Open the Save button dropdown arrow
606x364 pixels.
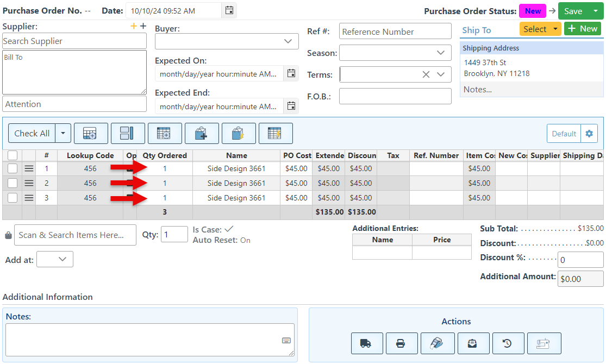(595, 11)
